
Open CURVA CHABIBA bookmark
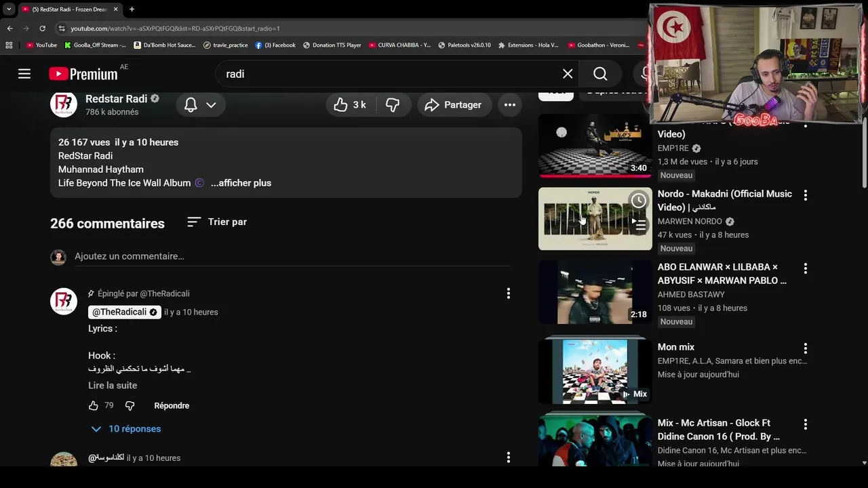click(x=399, y=45)
